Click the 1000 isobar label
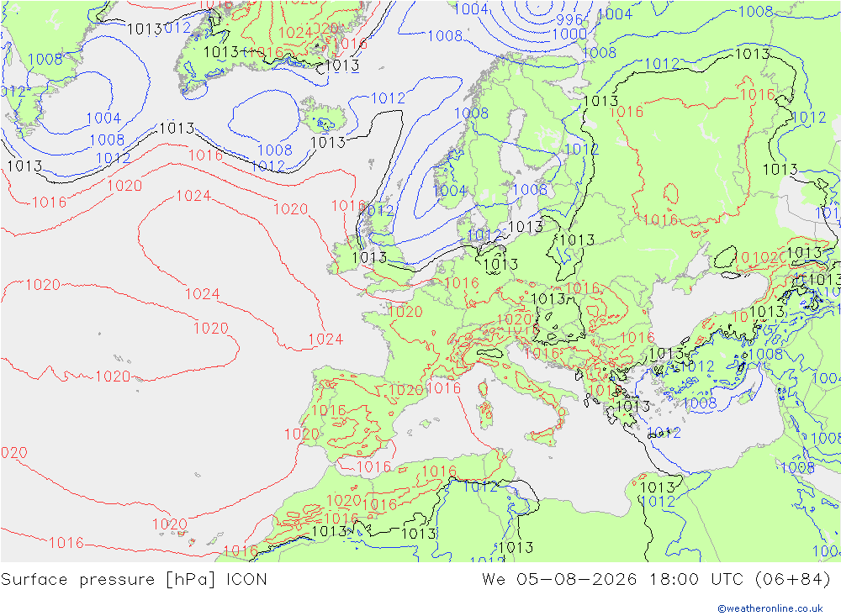841x616 pixels. pyautogui.click(x=569, y=34)
